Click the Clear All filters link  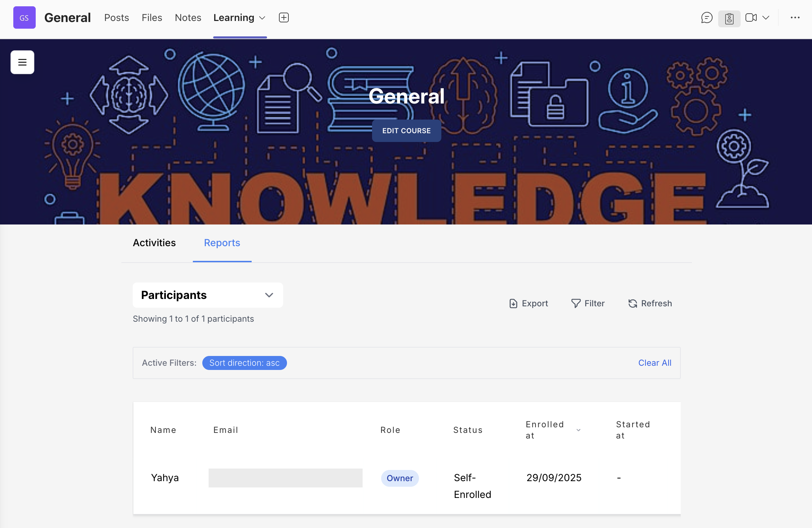654,363
